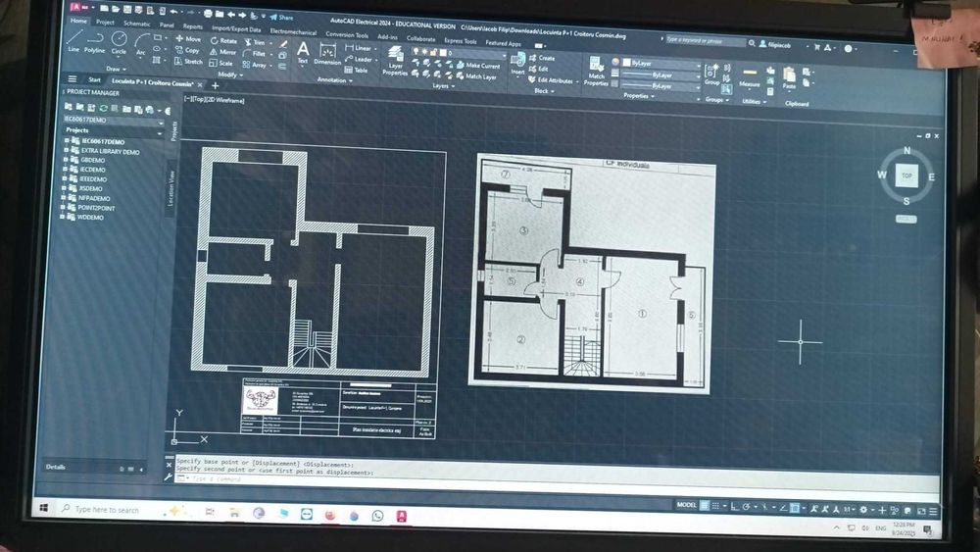Switch to the Project ribbon tab
This screenshot has width=980, height=552.
pos(105,22)
